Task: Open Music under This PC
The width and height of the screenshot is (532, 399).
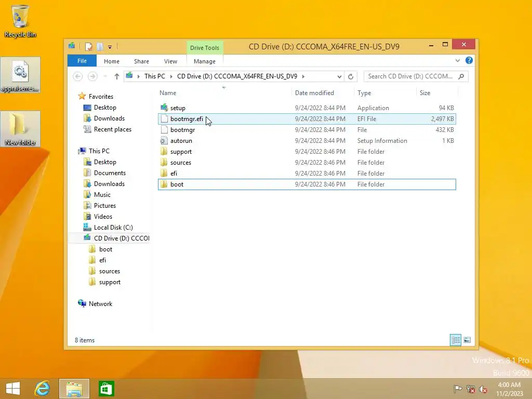Action: [102, 195]
